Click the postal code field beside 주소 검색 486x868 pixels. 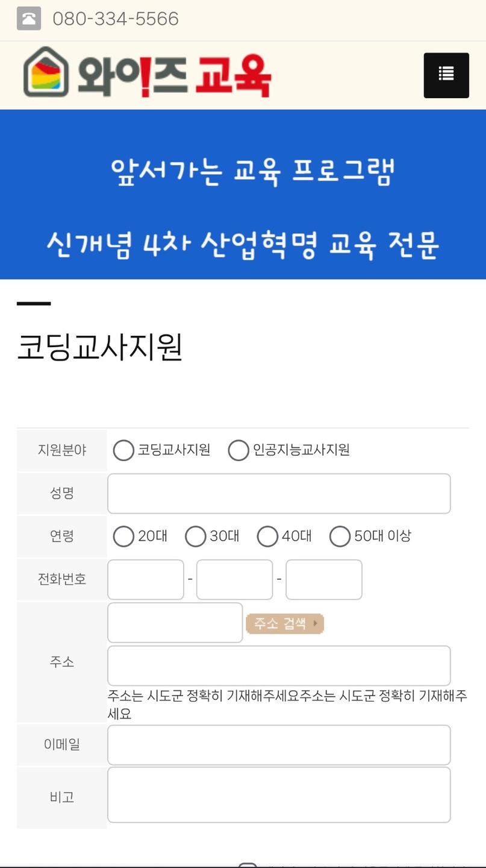175,623
